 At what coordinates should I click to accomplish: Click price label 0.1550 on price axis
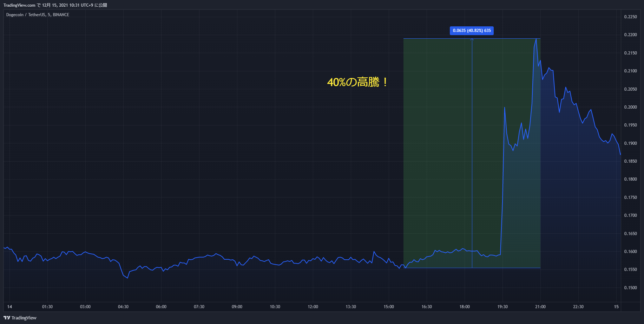(630, 270)
